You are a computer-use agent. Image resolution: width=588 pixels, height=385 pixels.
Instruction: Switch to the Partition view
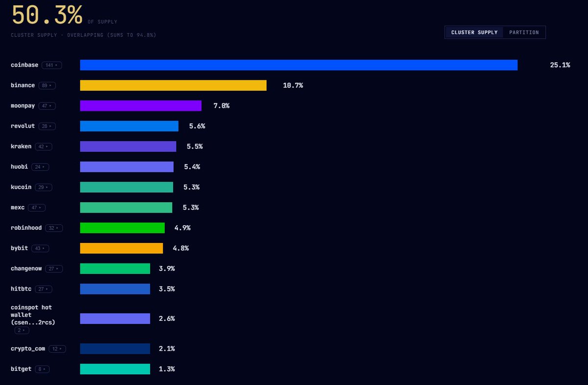click(x=524, y=32)
